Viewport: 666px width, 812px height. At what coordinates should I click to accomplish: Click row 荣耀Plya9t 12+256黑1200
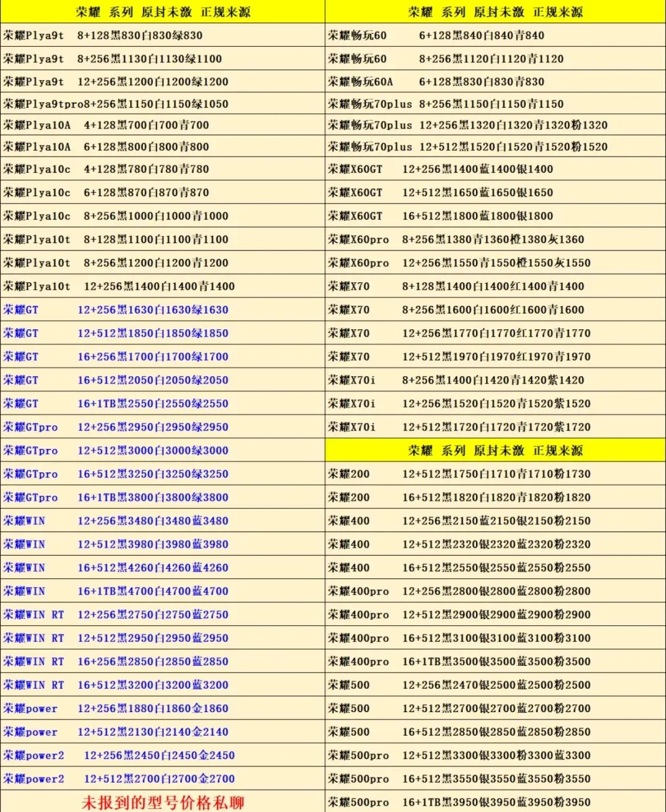click(x=163, y=81)
